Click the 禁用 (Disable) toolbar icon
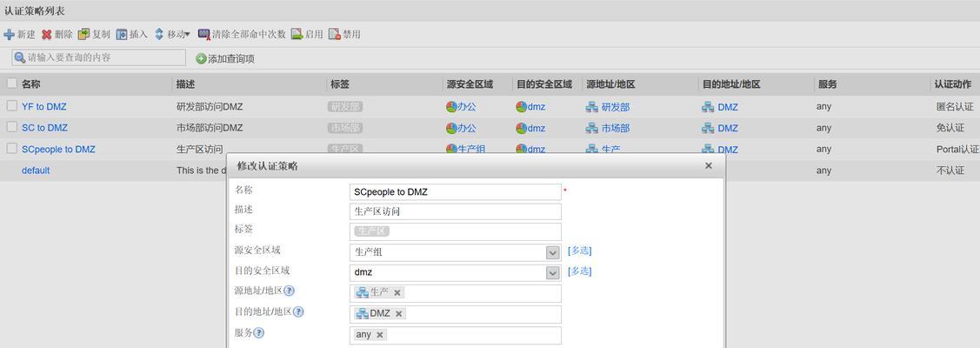 click(x=335, y=34)
